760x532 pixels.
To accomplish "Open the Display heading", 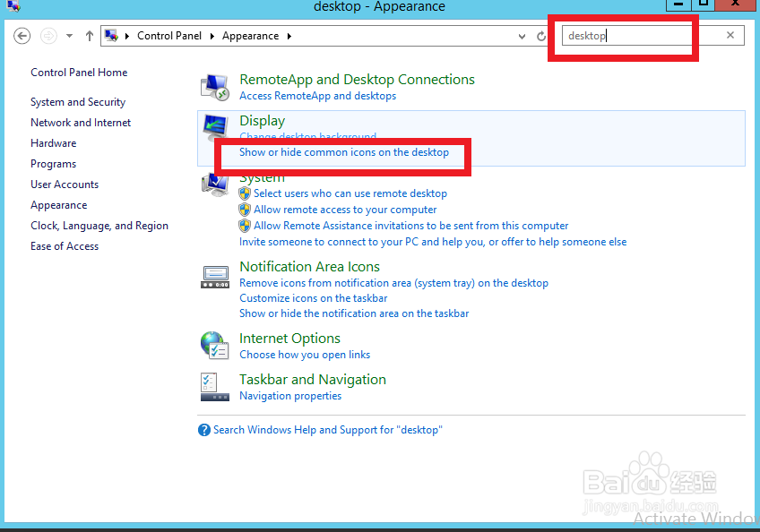I will pos(263,121).
